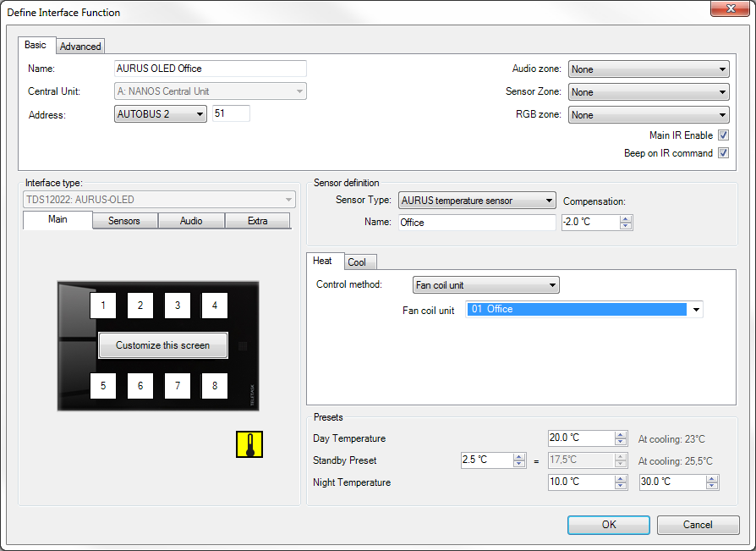
Task: Click the Name field containing AURUS OLED Office
Action: (210, 69)
